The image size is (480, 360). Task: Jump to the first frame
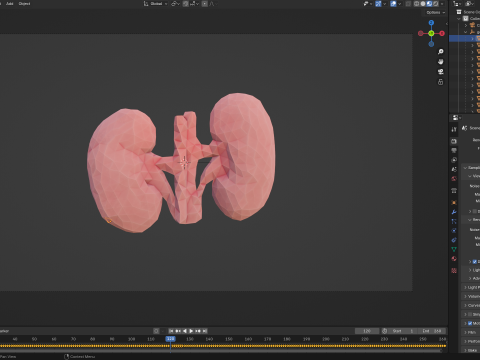pos(171,331)
